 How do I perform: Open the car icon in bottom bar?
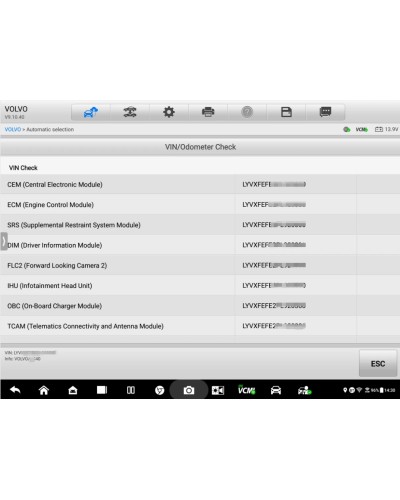pyautogui.click(x=276, y=390)
